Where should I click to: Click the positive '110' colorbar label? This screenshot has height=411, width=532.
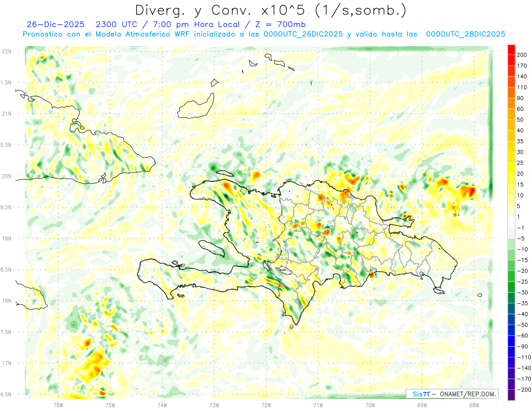522,87
